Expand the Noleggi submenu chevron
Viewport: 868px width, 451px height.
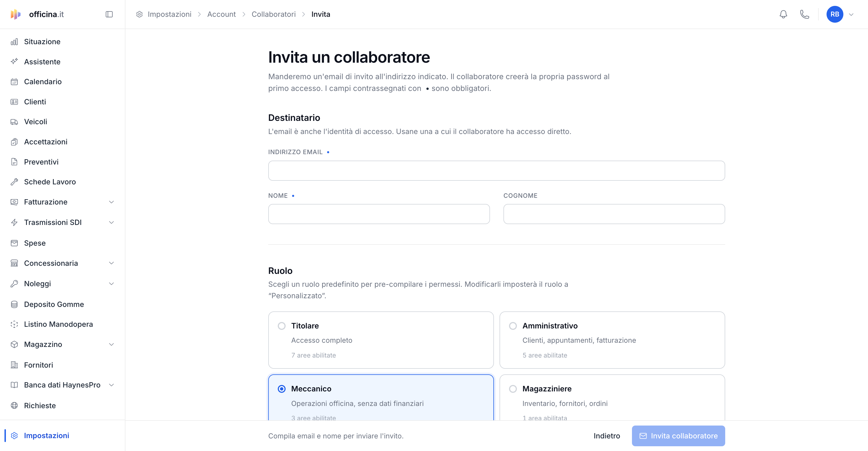point(111,284)
